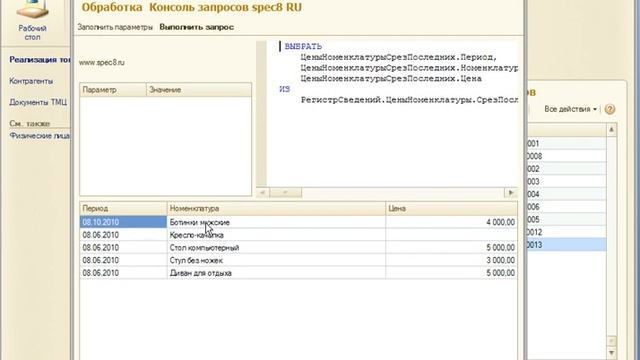This screenshot has height=360, width=640.
Task: Select row ending 0013 in background list
Action: pos(567,245)
